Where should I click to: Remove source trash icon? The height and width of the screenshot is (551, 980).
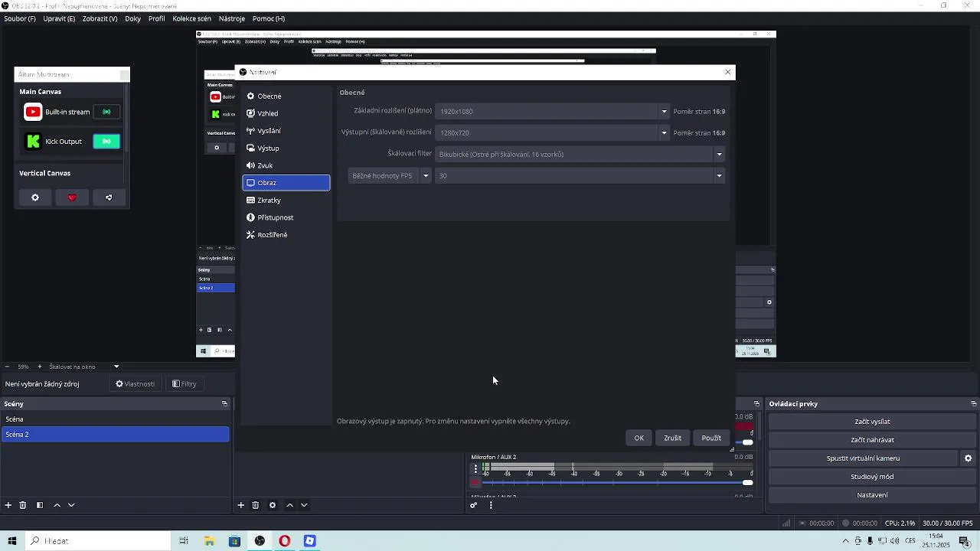(256, 505)
